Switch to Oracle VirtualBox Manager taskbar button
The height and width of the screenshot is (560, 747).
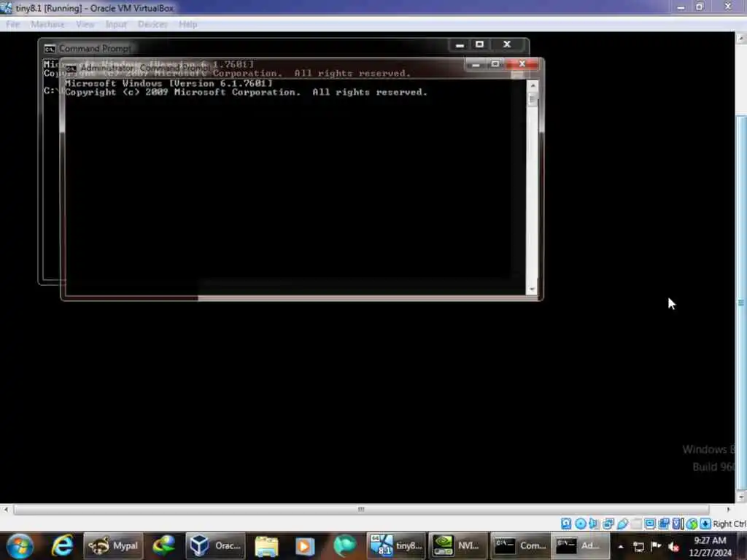point(215,545)
